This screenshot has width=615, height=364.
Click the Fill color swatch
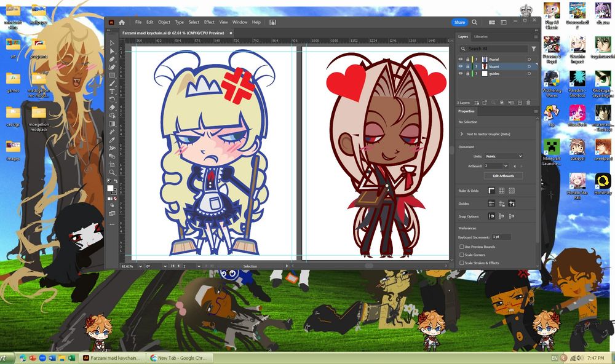pos(111,188)
